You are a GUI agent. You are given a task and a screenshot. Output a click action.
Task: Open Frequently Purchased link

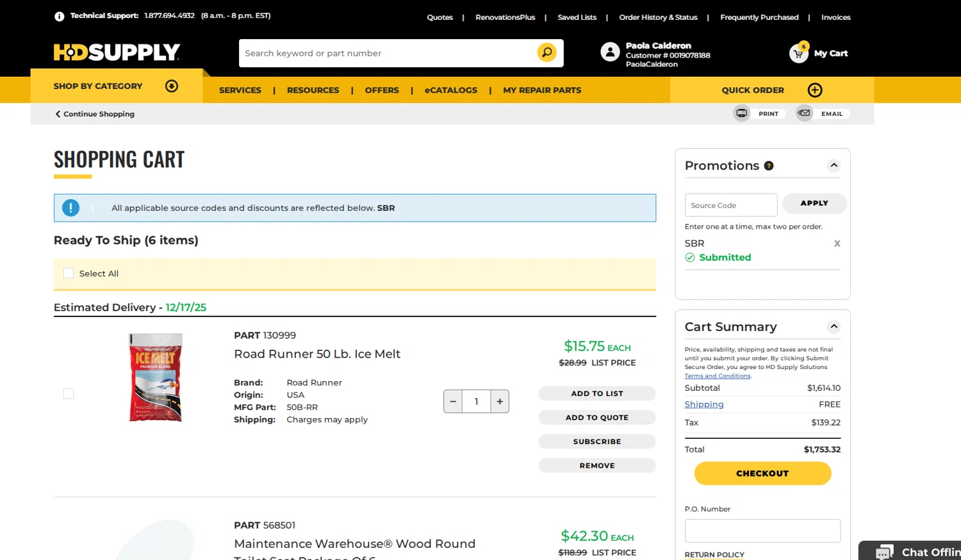point(759,17)
